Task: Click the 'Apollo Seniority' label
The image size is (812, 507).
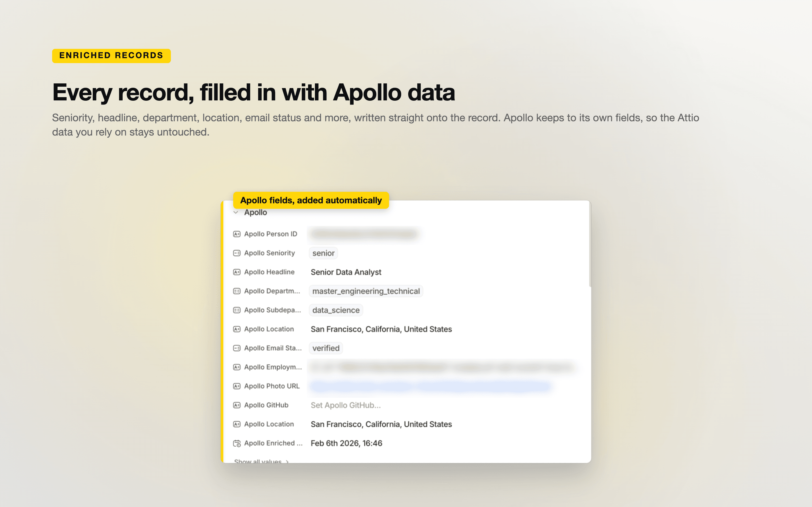Action: tap(270, 253)
